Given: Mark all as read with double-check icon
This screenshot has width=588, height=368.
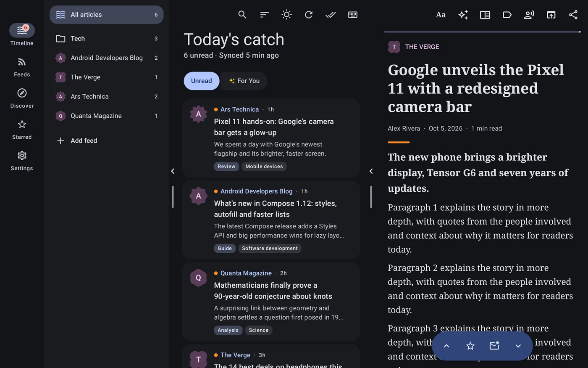Looking at the screenshot, I should coord(331,15).
